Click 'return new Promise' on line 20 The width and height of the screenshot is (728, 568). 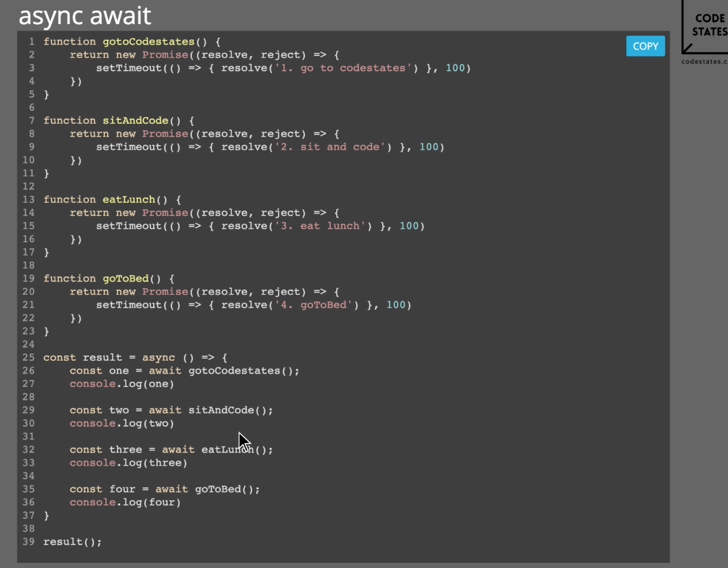coord(128,292)
